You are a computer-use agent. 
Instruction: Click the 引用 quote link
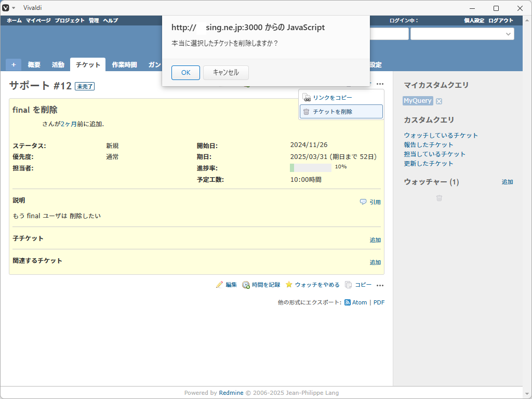(375, 202)
